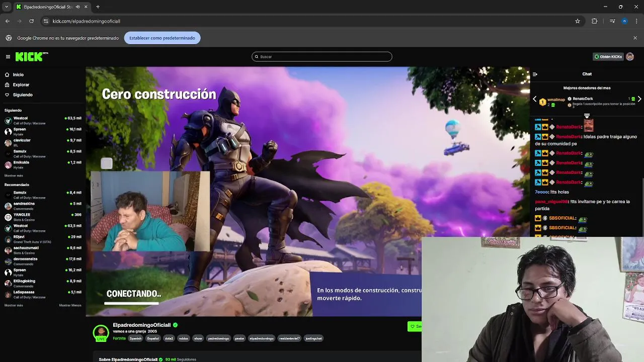Bookmark this page with the star icon
The image size is (644, 362).
[x=578, y=21]
